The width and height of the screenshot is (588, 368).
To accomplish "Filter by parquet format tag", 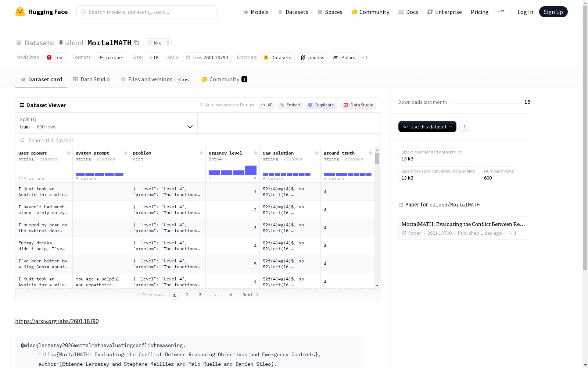I will pyautogui.click(x=111, y=57).
